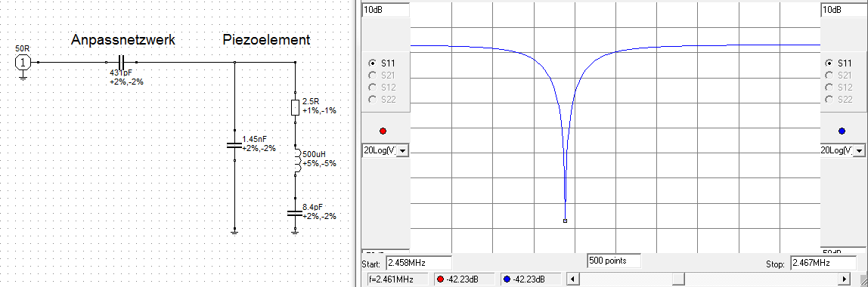Viewport: 868px width, 287px height.
Task: Click the Start frequency field 2.458MHz
Action: pos(419,263)
